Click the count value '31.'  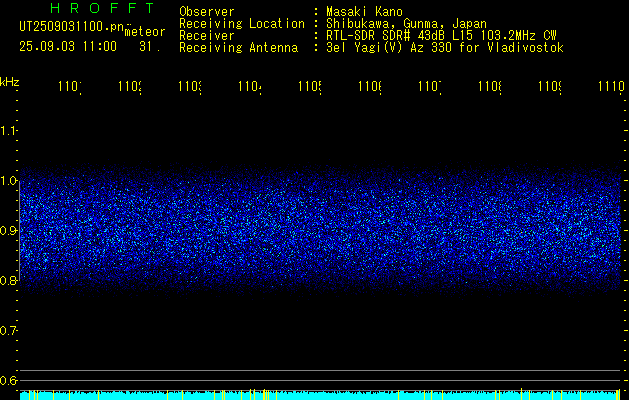150,47
